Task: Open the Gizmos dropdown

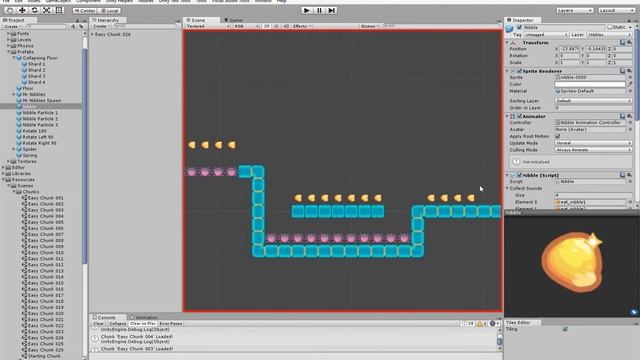Action: (369, 26)
